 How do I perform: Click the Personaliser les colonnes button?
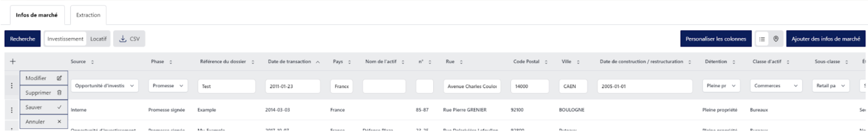pos(716,39)
